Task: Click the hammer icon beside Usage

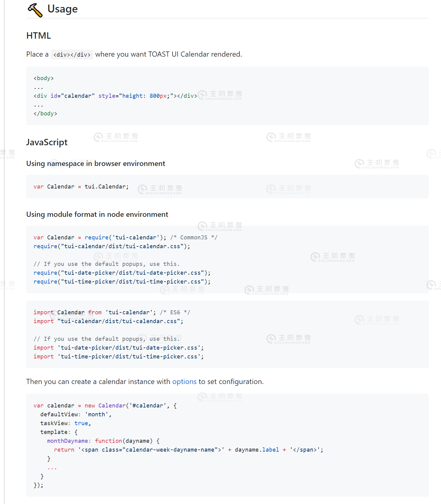Action: (x=35, y=10)
